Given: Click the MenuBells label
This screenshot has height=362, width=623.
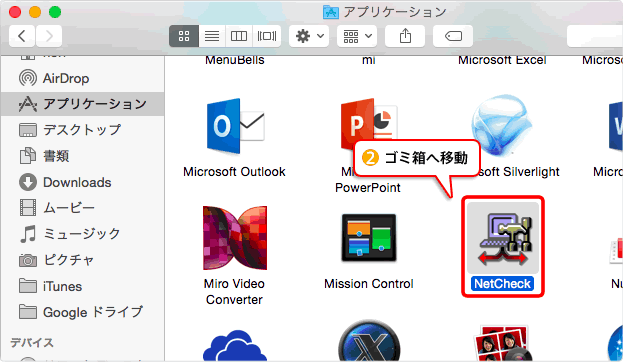Looking at the screenshot, I should pos(235,60).
